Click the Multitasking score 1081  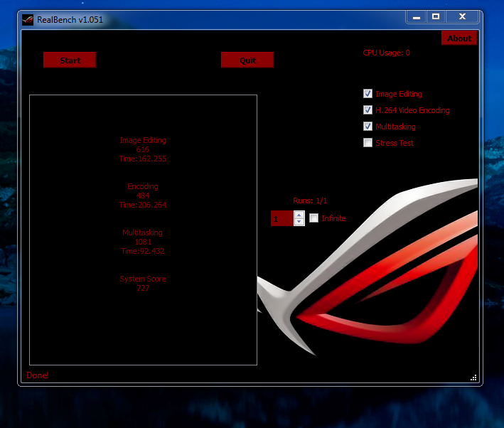coord(143,242)
